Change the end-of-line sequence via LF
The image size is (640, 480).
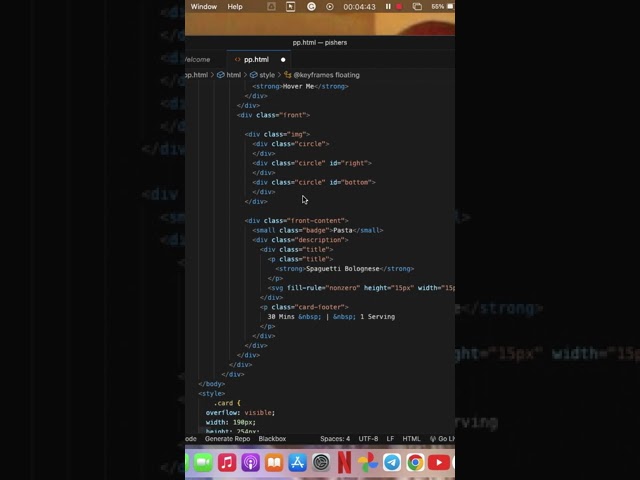click(x=390, y=439)
